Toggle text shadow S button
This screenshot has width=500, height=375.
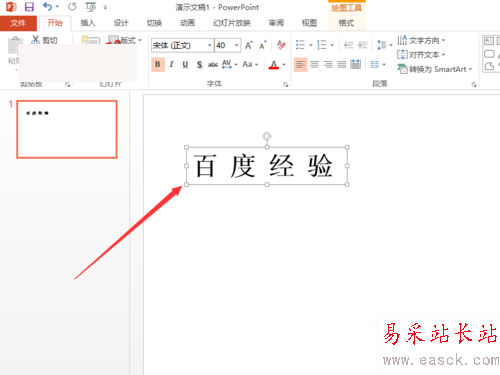pos(199,64)
